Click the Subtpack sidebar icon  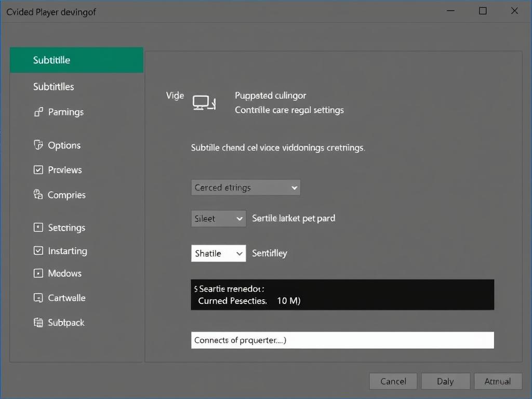(x=38, y=322)
